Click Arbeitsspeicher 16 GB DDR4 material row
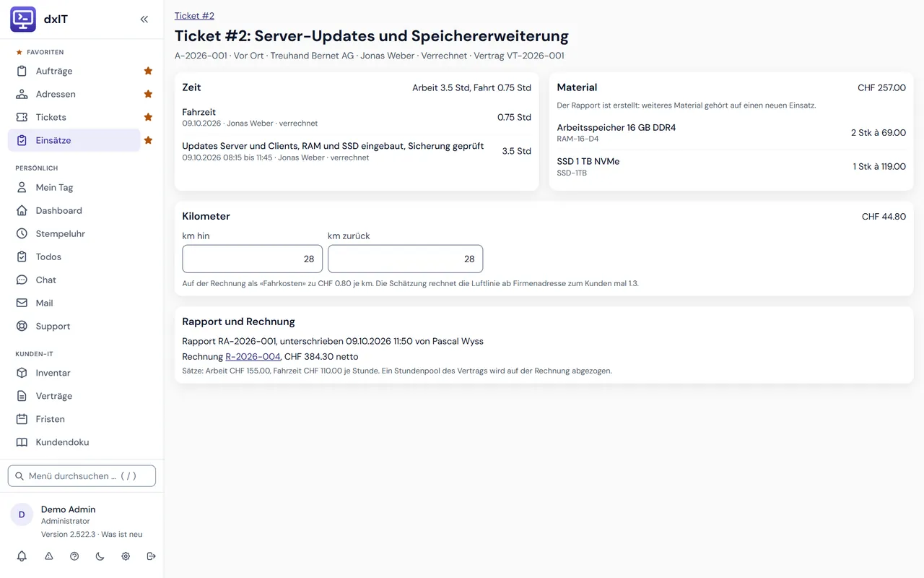The image size is (924, 578). pyautogui.click(x=731, y=133)
